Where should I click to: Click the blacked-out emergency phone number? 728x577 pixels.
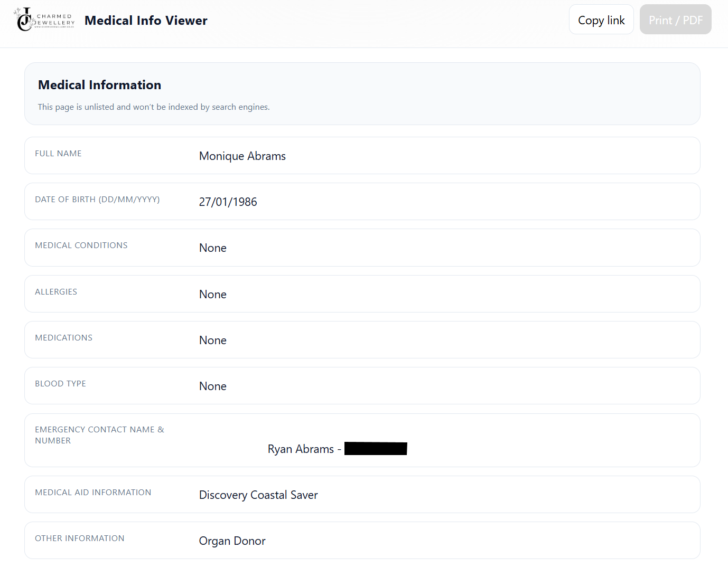coord(376,449)
